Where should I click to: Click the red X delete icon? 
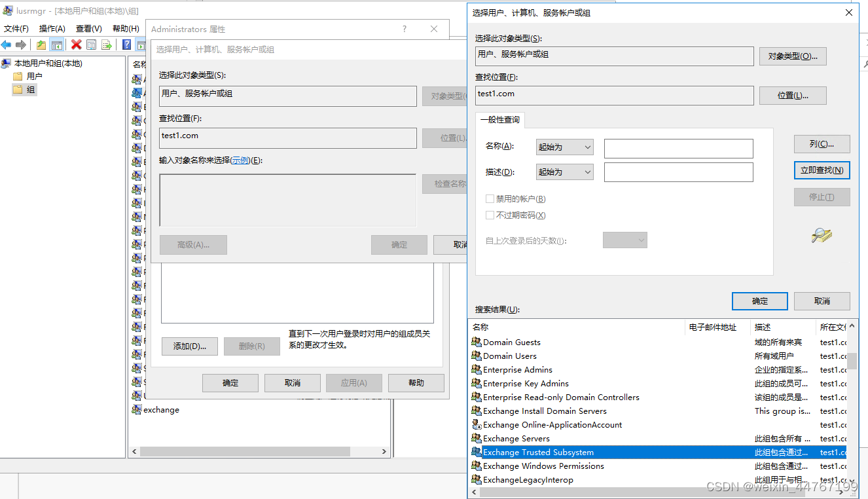77,45
